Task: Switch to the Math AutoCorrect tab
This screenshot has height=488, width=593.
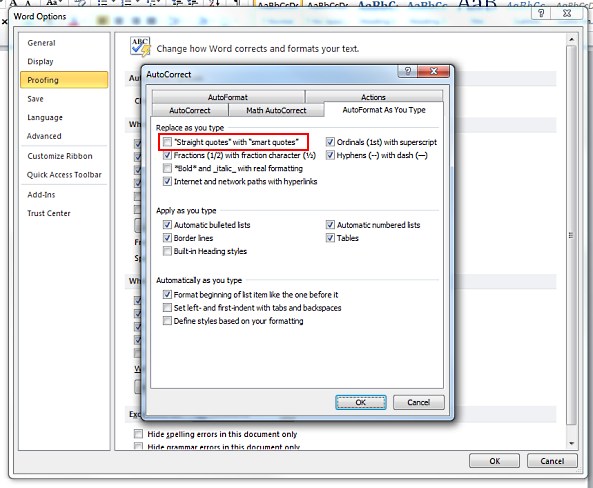Action: (x=276, y=110)
